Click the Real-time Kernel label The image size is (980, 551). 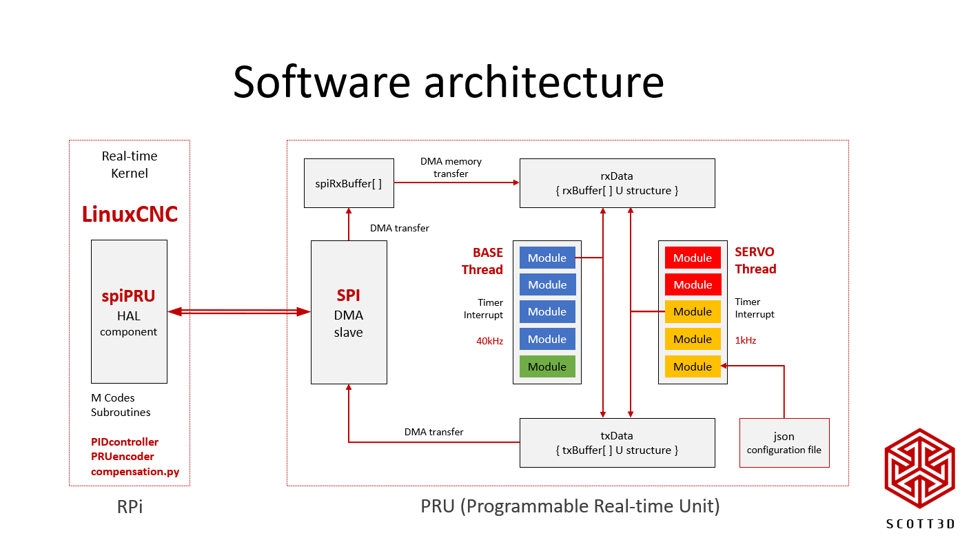[x=130, y=165]
